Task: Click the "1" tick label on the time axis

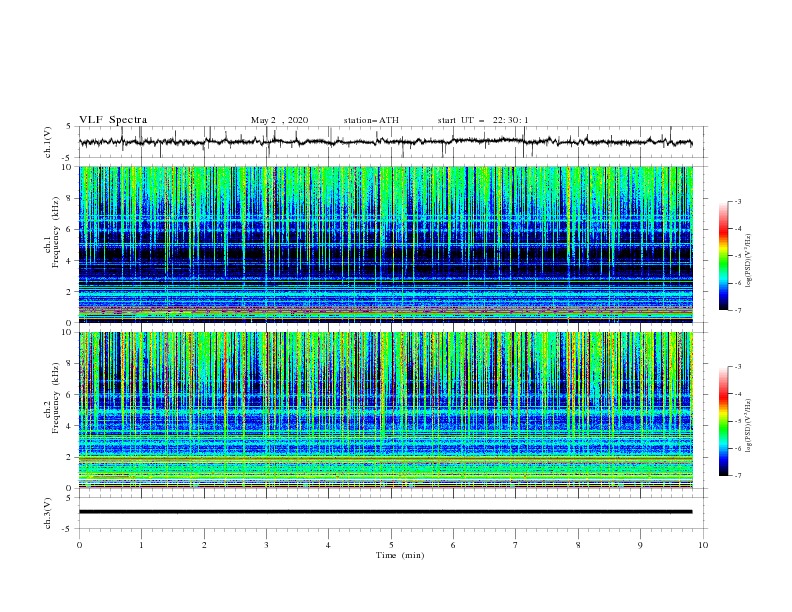Action: point(141,545)
